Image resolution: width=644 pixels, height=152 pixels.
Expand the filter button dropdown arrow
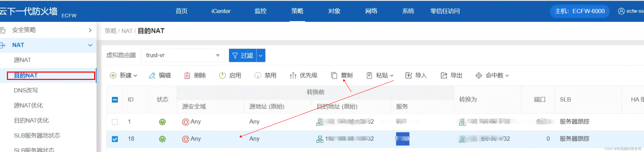point(261,55)
